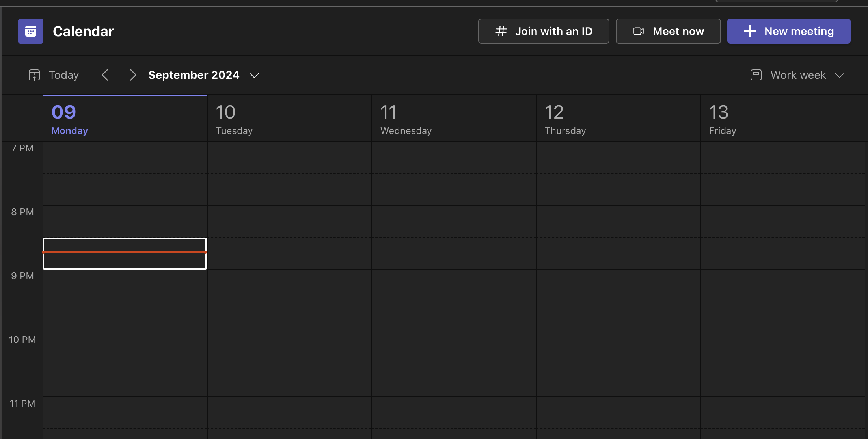Select Join with an ID
Viewport: 868px width, 439px height.
click(x=543, y=31)
